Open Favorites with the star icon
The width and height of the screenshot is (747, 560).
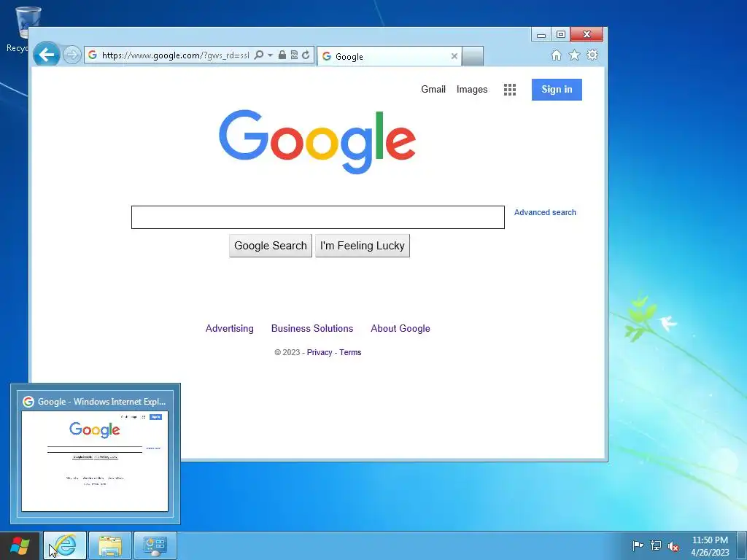[575, 55]
